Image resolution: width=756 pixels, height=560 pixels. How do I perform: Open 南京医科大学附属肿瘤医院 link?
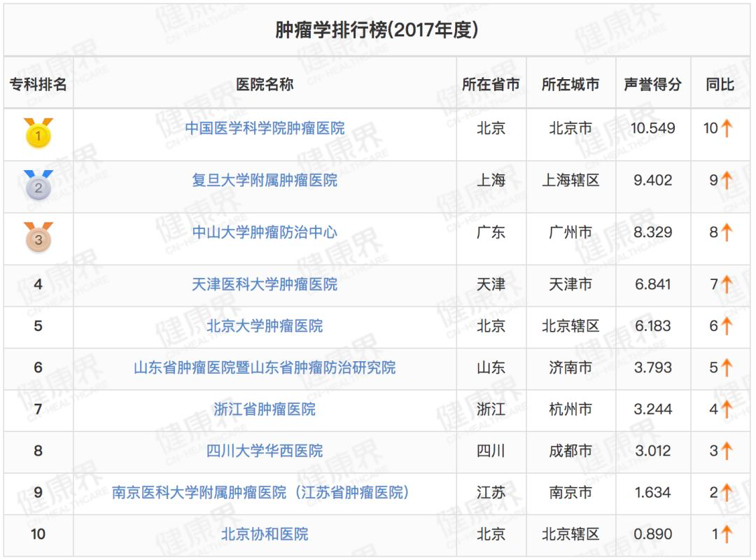(x=261, y=493)
